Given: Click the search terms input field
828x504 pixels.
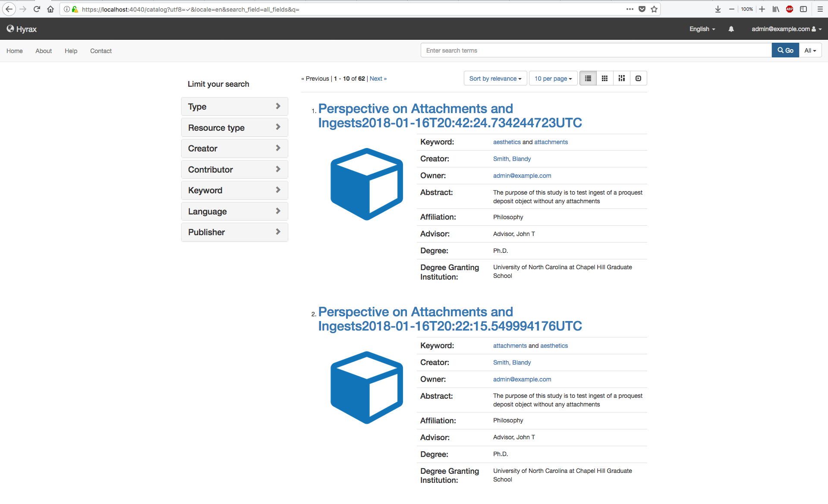Looking at the screenshot, I should (x=596, y=50).
